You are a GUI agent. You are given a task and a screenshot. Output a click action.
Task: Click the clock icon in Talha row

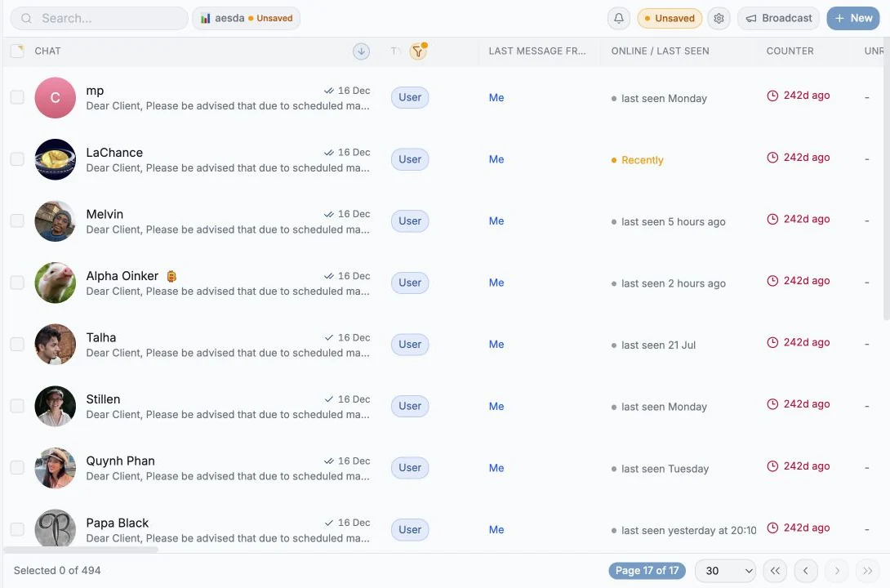(x=772, y=343)
